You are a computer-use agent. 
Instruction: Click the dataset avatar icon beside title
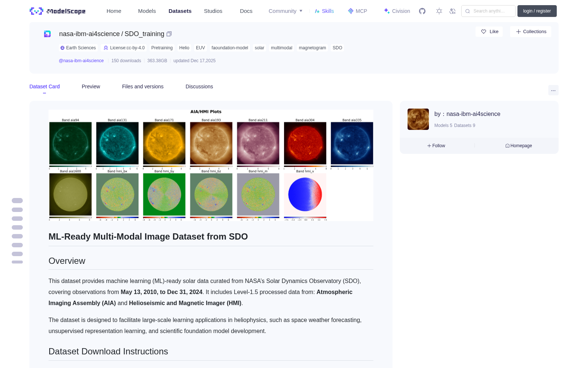(47, 34)
